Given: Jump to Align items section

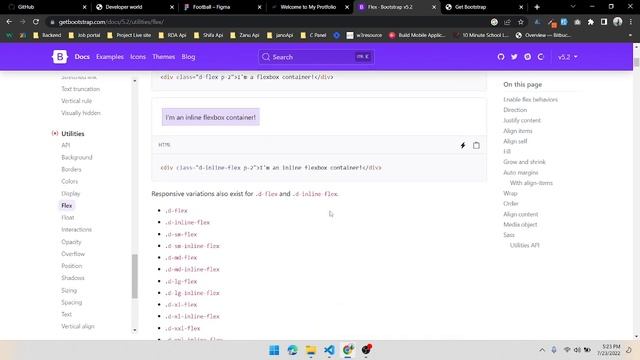Looking at the screenshot, I should click(518, 131).
